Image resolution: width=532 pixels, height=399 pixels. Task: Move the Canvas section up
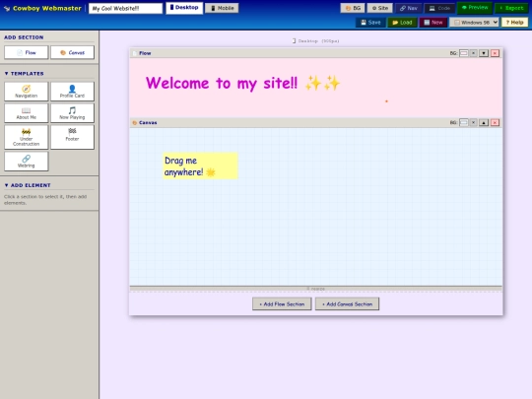(484, 122)
